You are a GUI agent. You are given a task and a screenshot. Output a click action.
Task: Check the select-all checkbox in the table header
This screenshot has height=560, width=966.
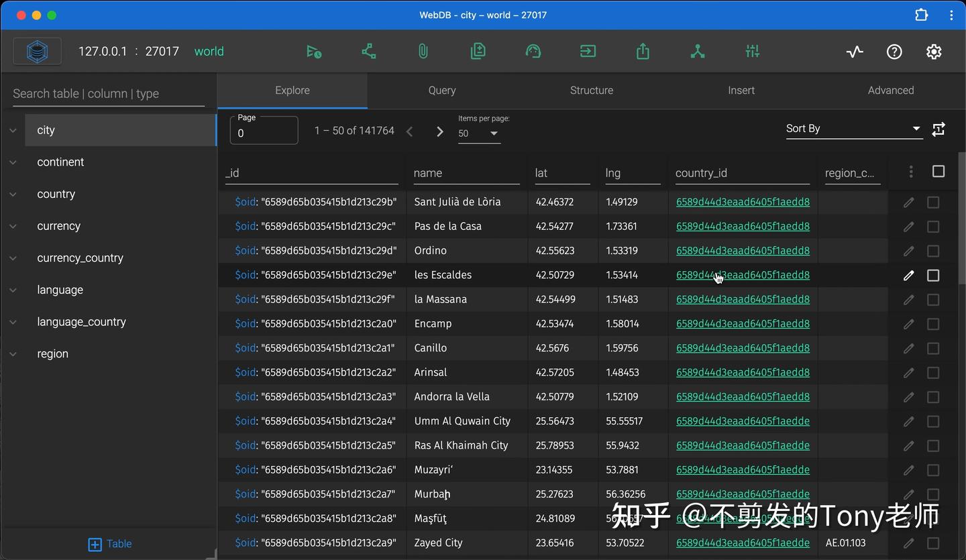pos(938,172)
